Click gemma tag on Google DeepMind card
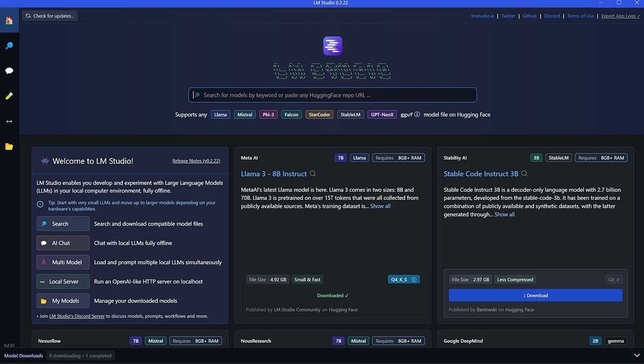The height and width of the screenshot is (364, 644). [616, 341]
